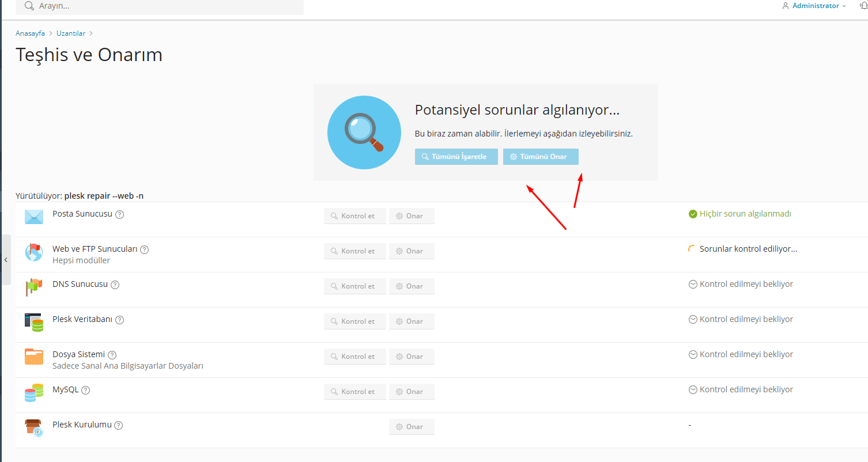Click Onar for Dosya Sistemi
The width and height of the screenshot is (868, 462).
point(412,357)
